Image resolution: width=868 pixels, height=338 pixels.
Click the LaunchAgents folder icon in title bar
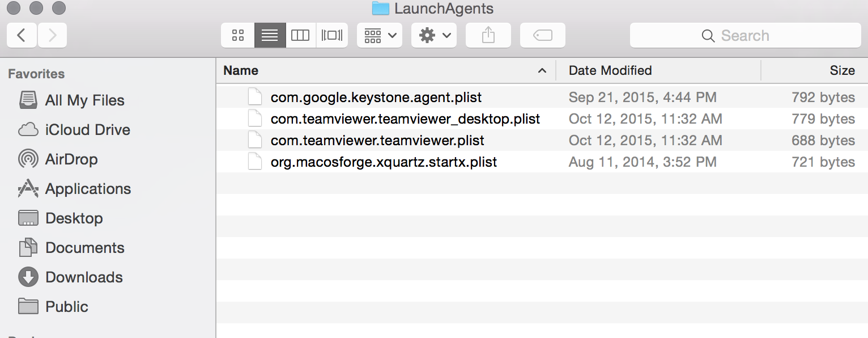click(x=381, y=9)
